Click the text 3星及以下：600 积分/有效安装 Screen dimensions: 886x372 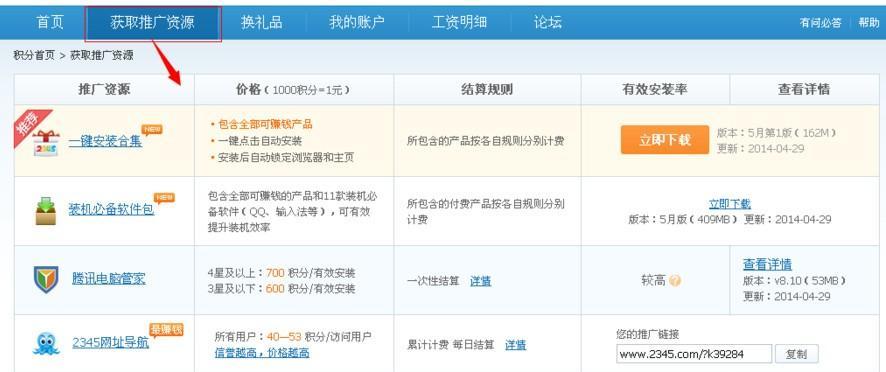[281, 289]
